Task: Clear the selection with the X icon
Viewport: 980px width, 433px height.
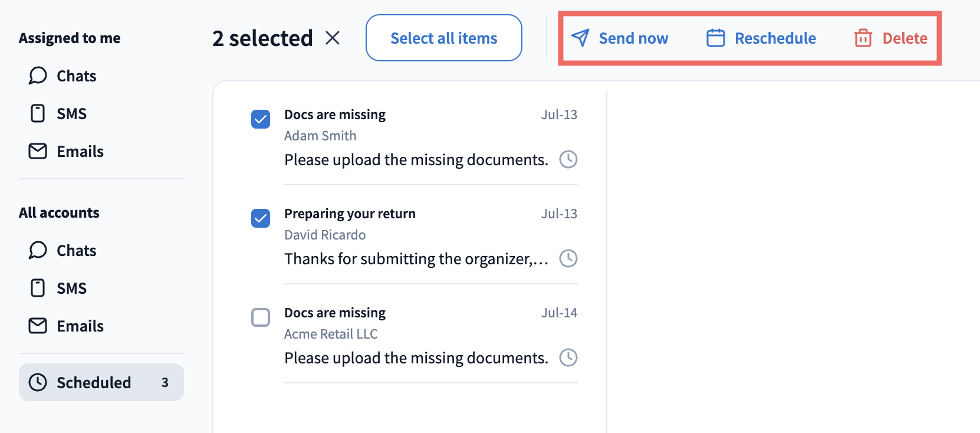Action: tap(333, 38)
